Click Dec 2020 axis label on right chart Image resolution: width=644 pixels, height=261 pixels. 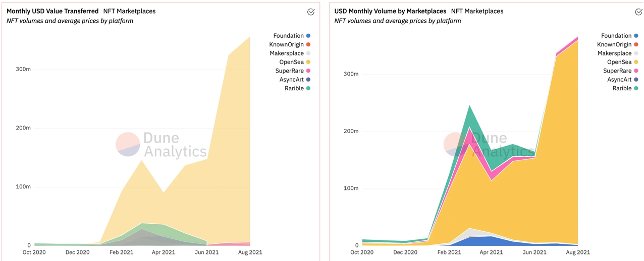(x=405, y=252)
